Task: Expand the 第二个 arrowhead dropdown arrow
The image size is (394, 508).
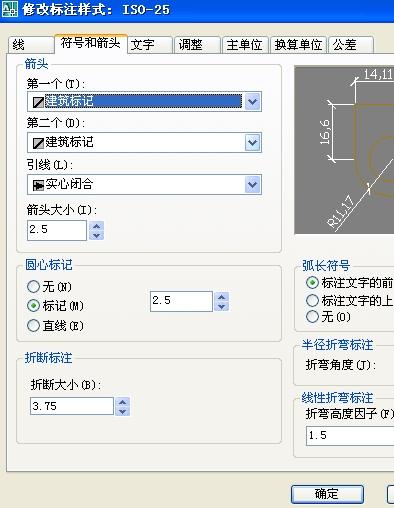Action: [253, 143]
